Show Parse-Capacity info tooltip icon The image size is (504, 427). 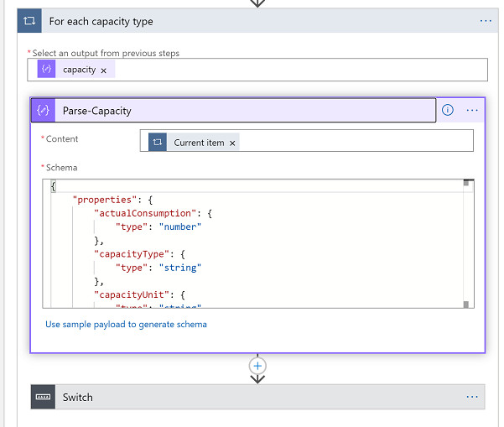coord(448,110)
